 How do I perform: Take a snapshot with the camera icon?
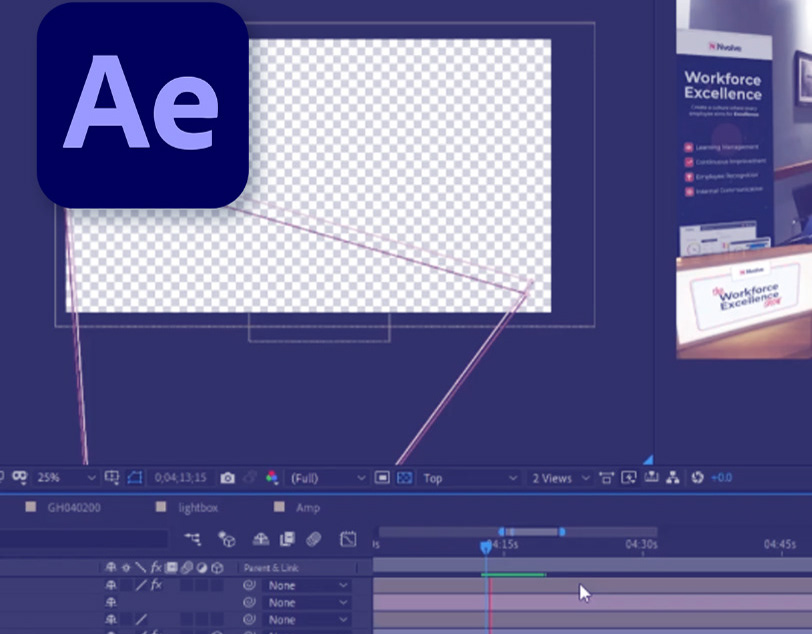point(227,478)
